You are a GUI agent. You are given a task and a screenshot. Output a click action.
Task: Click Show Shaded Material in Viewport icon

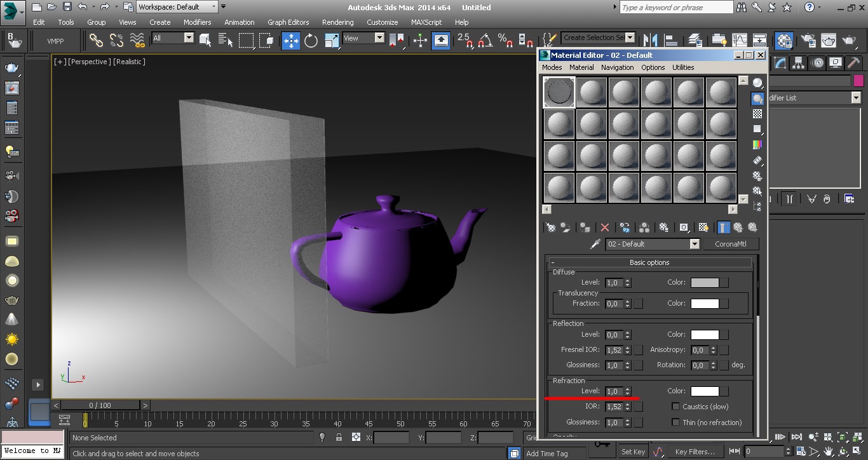coord(703,227)
